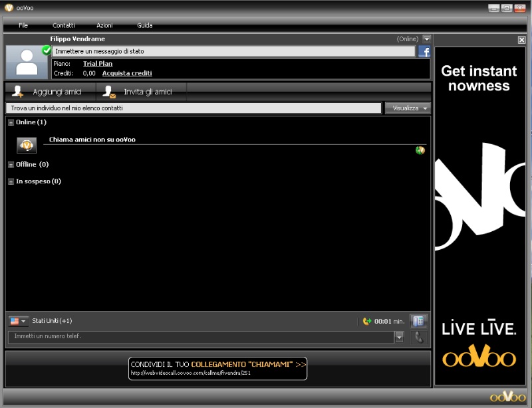Click the Facebook icon beside status field
532x408 pixels.
[x=424, y=51]
